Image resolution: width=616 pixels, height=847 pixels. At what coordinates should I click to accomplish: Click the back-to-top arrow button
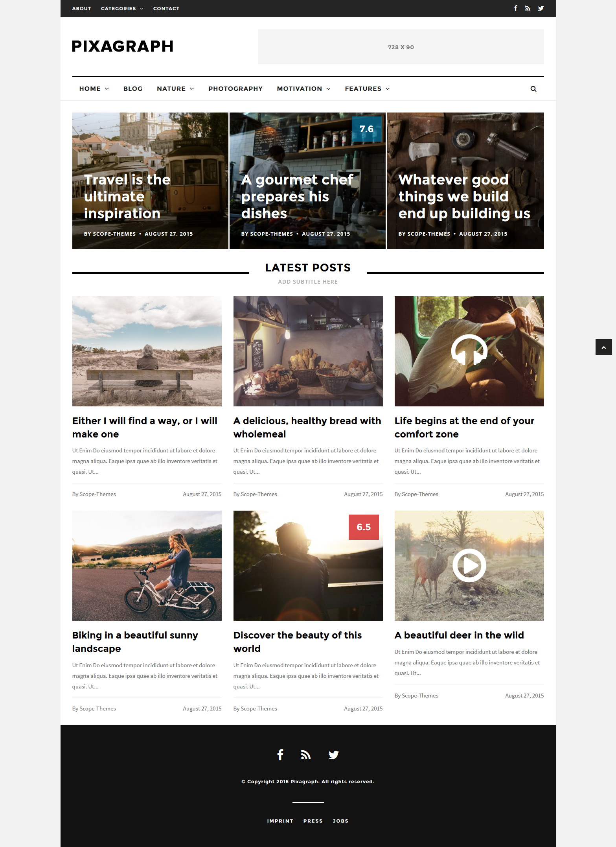tap(604, 347)
